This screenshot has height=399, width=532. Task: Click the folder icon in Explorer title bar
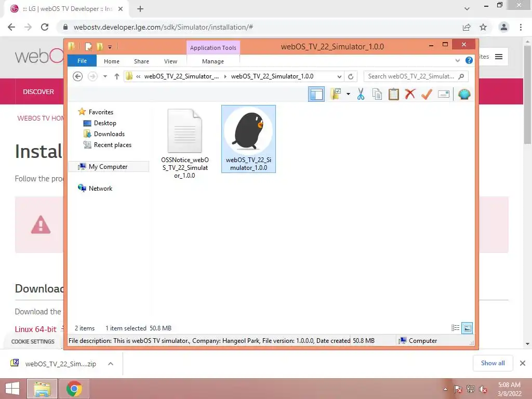tap(72, 46)
